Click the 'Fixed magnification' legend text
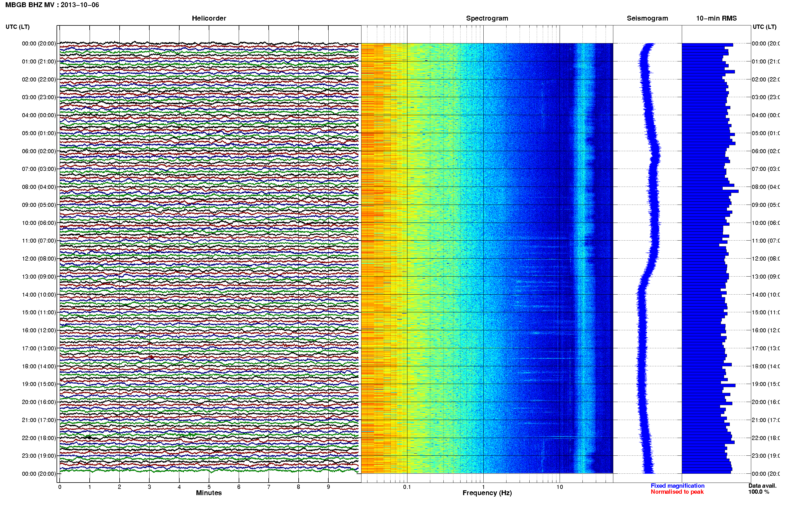The image size is (812, 508). (678, 486)
